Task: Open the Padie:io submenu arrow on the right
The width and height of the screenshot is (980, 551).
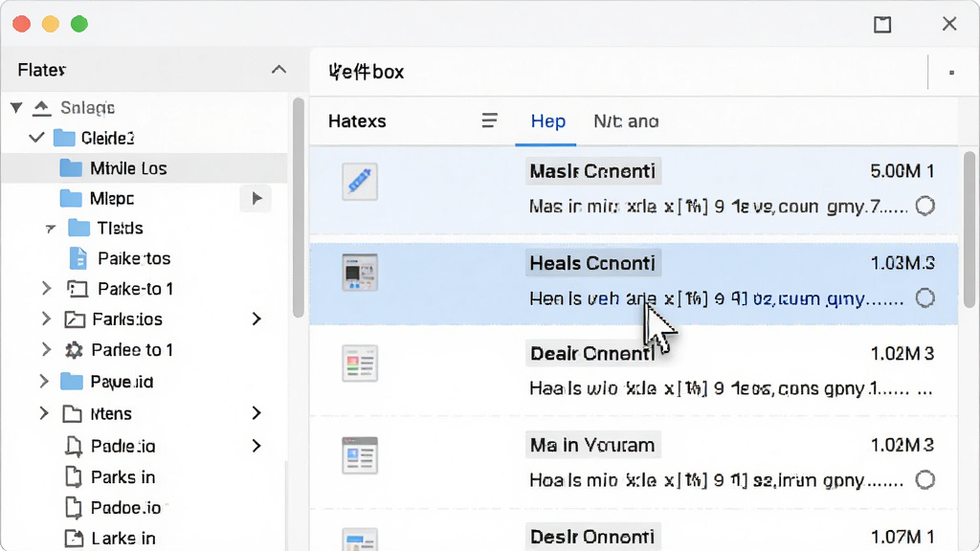Action: click(x=256, y=446)
